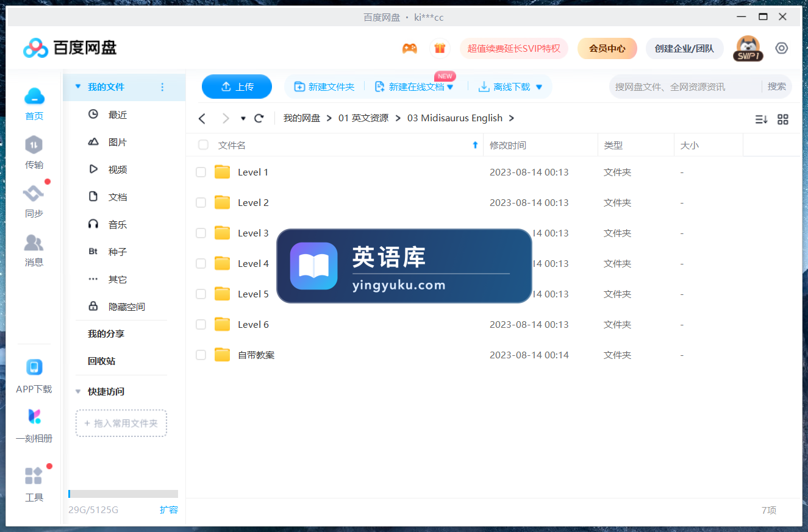The height and width of the screenshot is (532, 808).
Task: Open the 新建在线文档 dropdown
Action: [450, 87]
